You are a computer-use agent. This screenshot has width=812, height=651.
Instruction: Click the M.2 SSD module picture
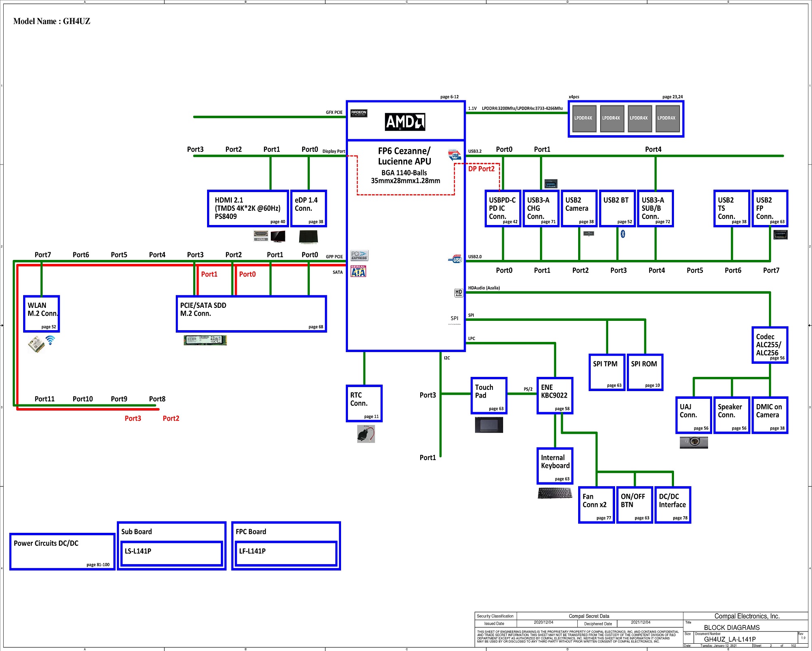click(205, 340)
